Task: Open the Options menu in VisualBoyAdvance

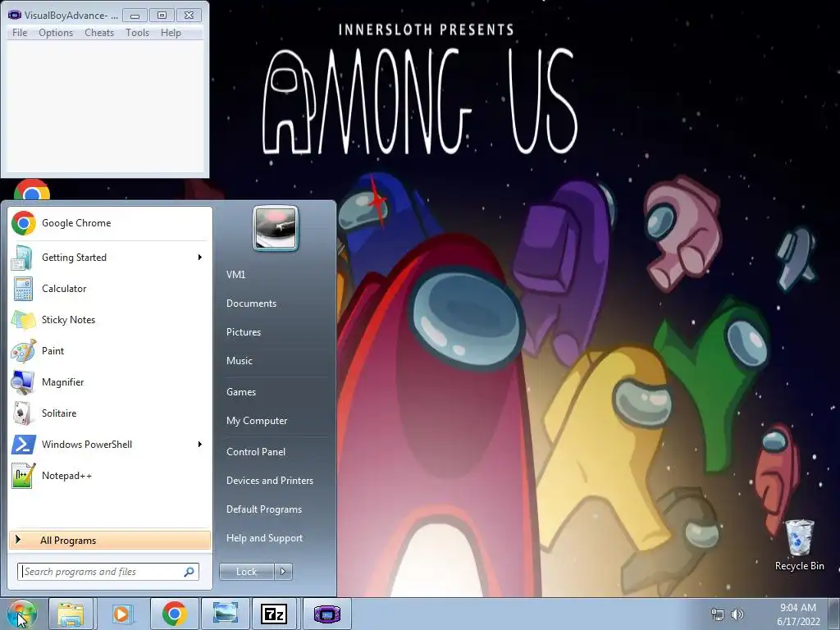Action: click(x=56, y=33)
